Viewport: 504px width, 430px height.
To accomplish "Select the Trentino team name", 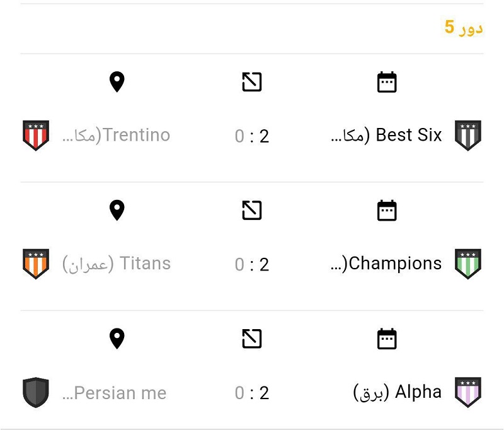I will (117, 135).
